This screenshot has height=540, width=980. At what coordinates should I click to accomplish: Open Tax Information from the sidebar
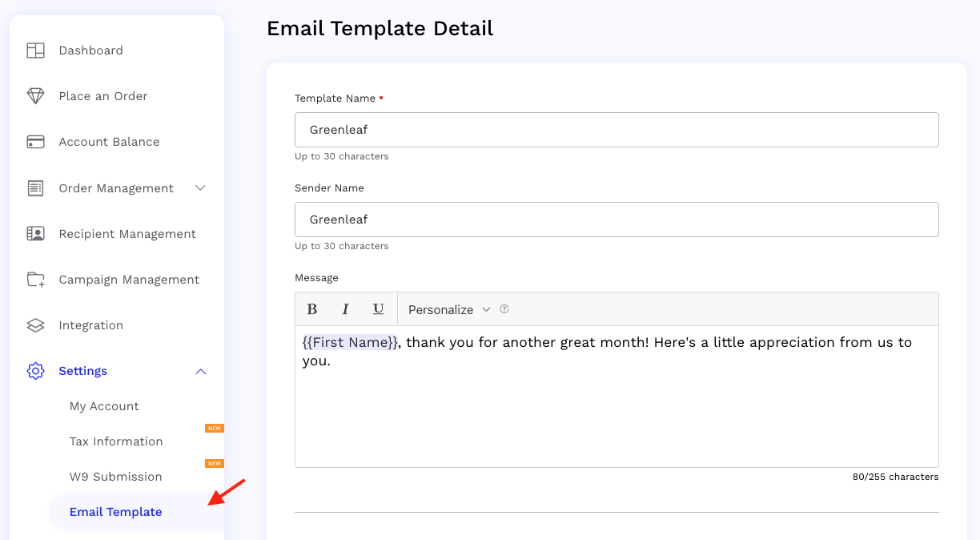(x=115, y=441)
